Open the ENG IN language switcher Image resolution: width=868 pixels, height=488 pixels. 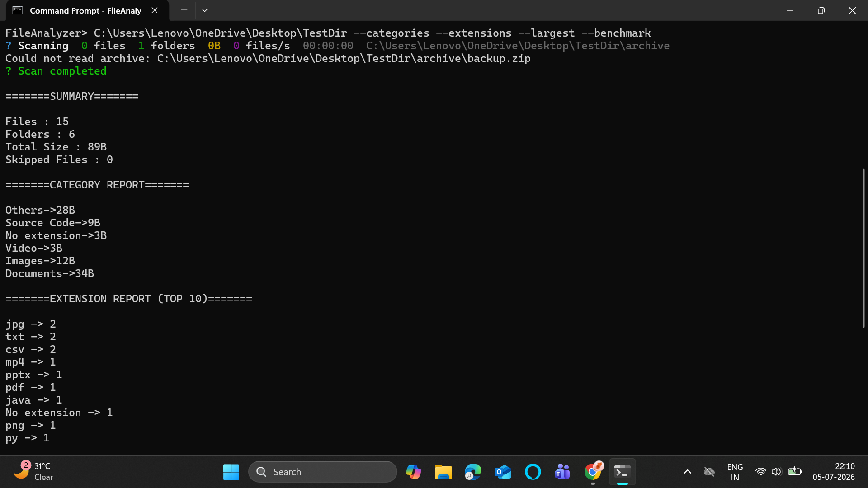(x=735, y=472)
